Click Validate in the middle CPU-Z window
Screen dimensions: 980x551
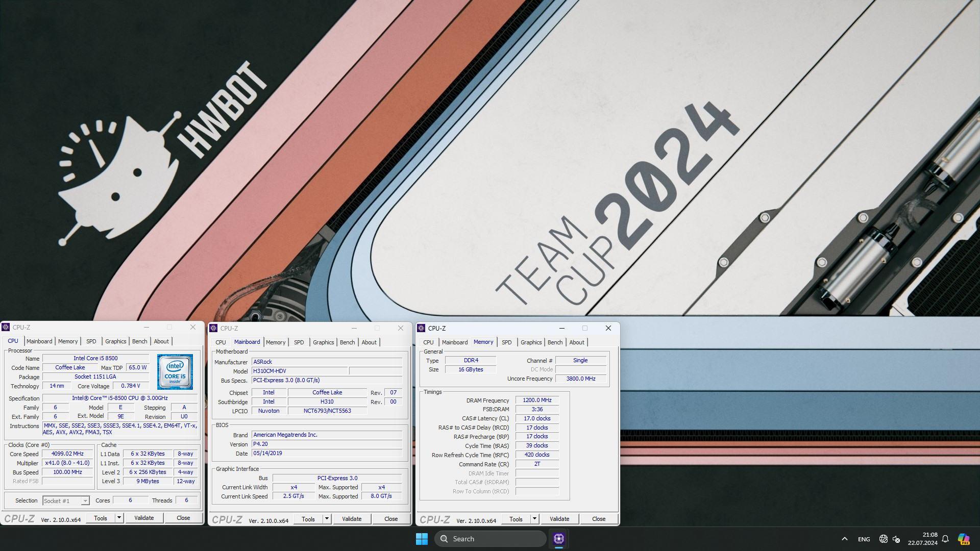pos(352,519)
